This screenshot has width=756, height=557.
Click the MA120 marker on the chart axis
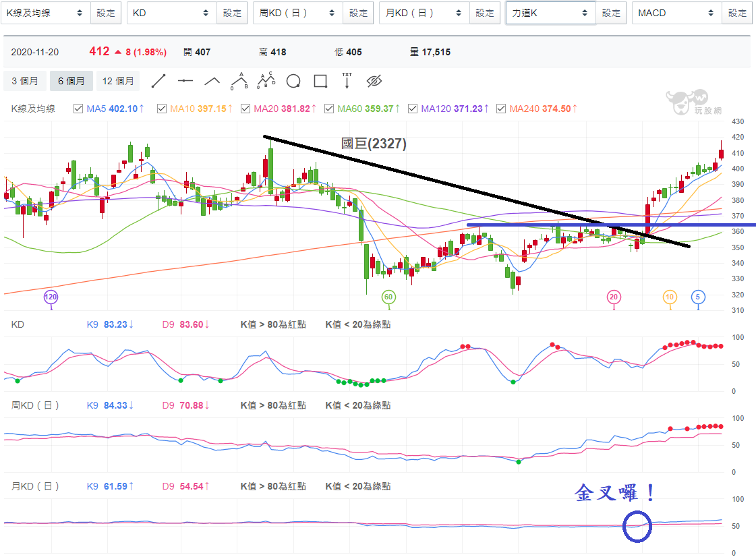(x=51, y=297)
